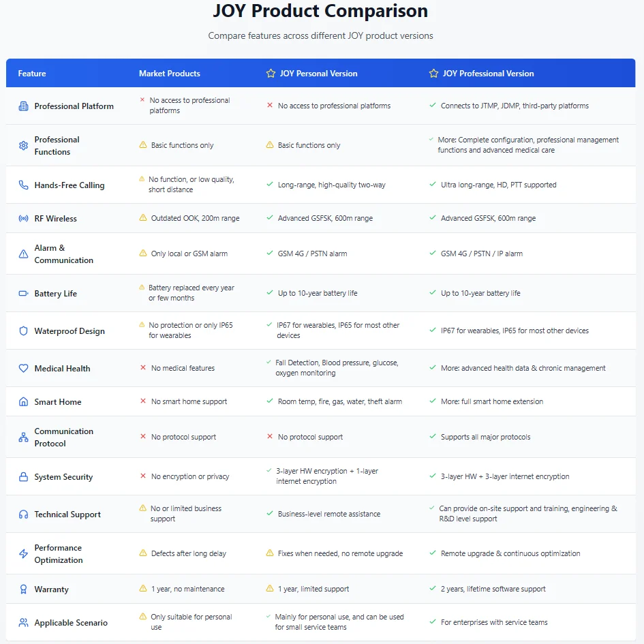This screenshot has width=644, height=644.
Task: Click the RF Wireless signal icon
Action: pos(23,219)
